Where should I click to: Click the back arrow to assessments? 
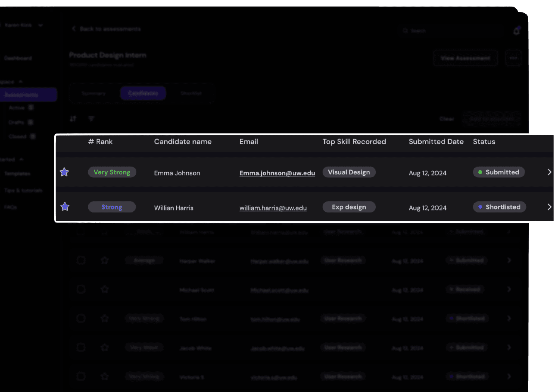tap(74, 29)
